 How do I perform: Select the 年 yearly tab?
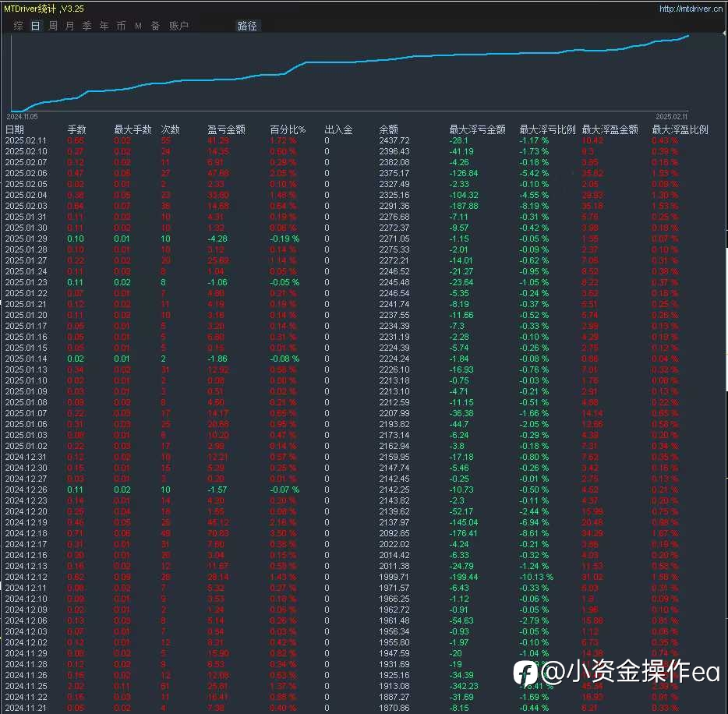tap(104, 26)
